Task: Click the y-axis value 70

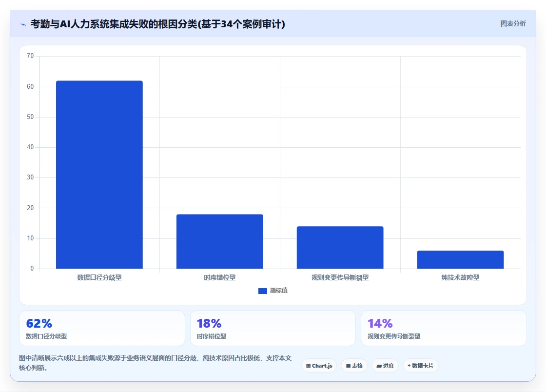Action: (30, 56)
